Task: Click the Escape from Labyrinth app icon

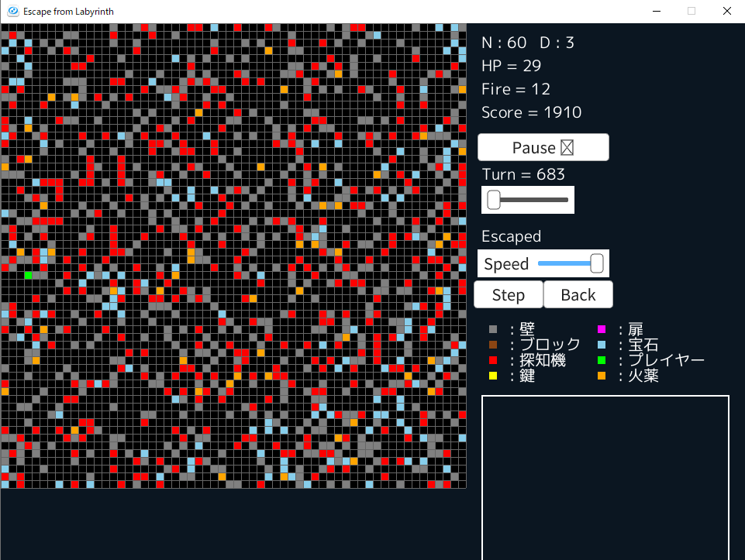Action: pyautogui.click(x=13, y=11)
